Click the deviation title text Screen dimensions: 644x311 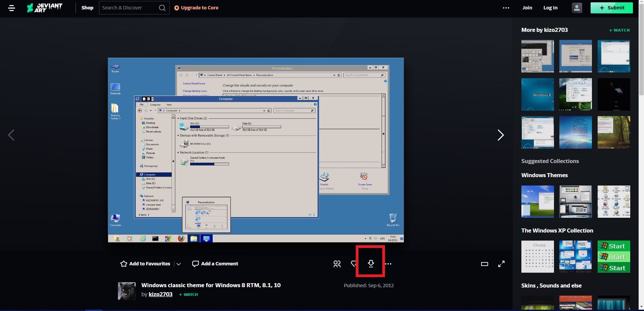coord(211,285)
